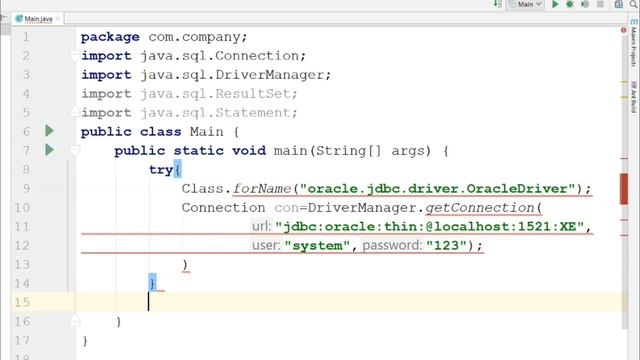
Task: Click the "123" password string
Action: pyautogui.click(x=446, y=246)
